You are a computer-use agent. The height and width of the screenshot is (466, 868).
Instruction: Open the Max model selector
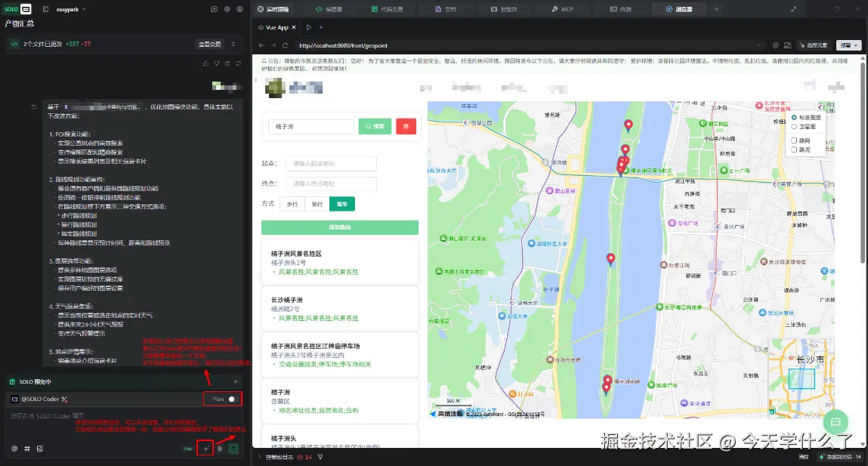click(x=188, y=449)
